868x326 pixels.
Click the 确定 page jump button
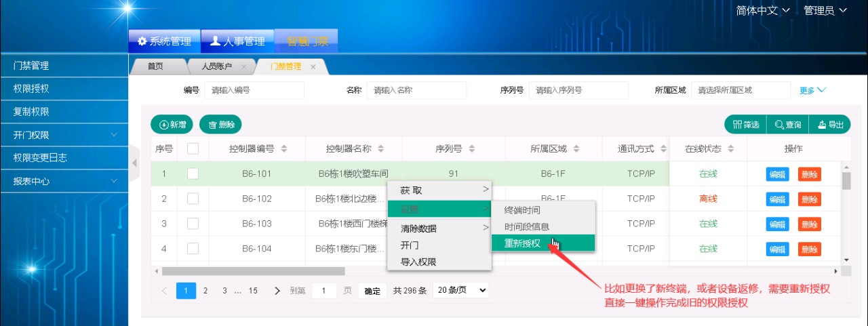372,291
